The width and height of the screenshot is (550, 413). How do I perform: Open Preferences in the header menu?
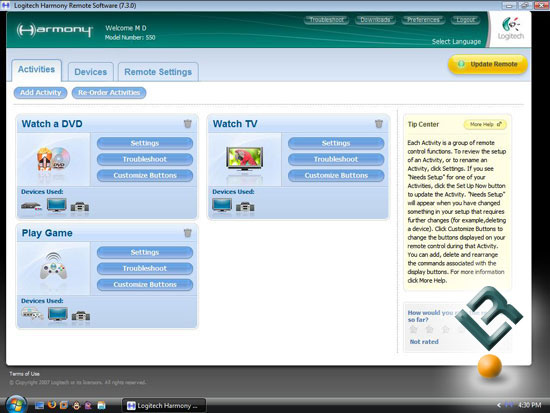(x=423, y=20)
